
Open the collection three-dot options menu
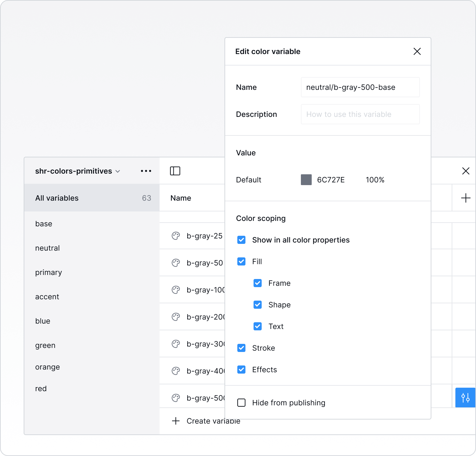(x=146, y=171)
